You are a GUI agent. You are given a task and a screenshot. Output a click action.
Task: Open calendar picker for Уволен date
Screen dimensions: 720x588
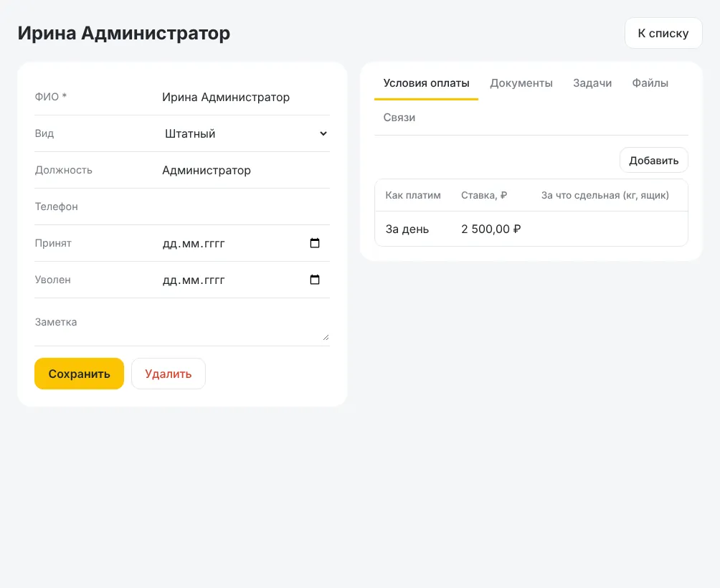tap(315, 280)
